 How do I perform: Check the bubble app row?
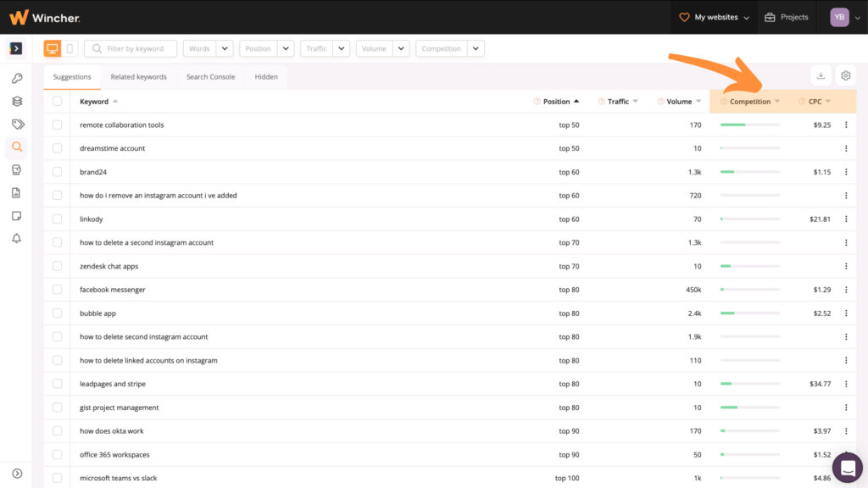[x=57, y=313]
